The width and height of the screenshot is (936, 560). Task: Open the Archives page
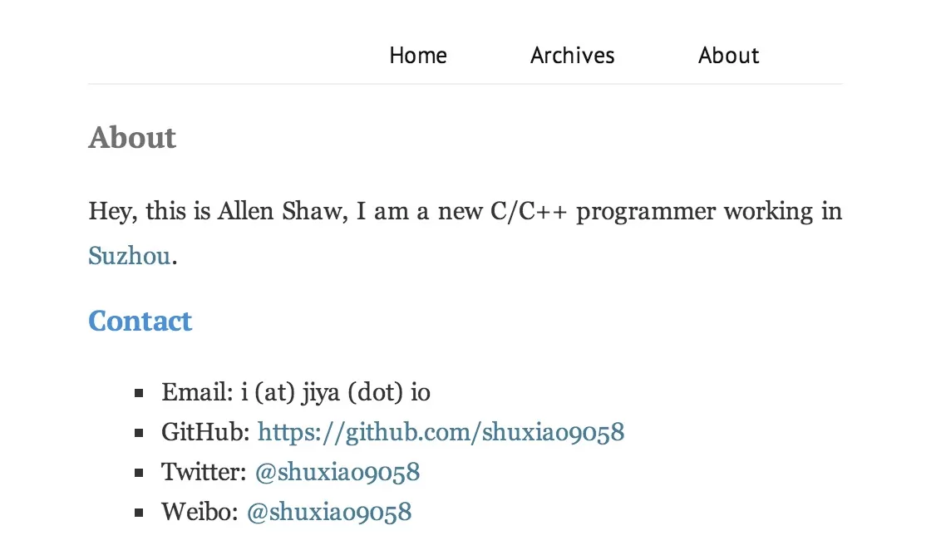[573, 56]
